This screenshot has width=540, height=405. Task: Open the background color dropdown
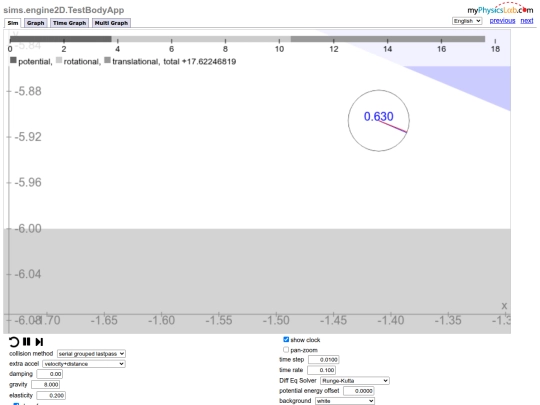click(345, 401)
